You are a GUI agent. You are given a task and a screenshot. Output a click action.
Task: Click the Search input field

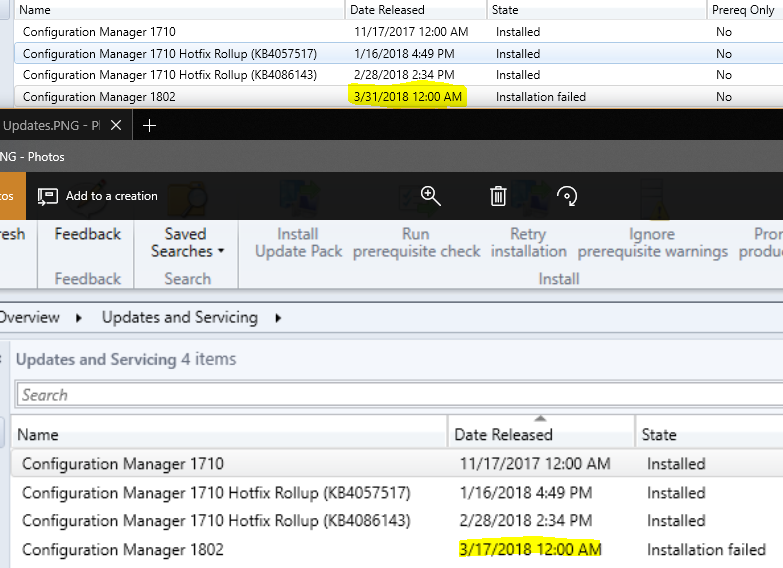[399, 395]
